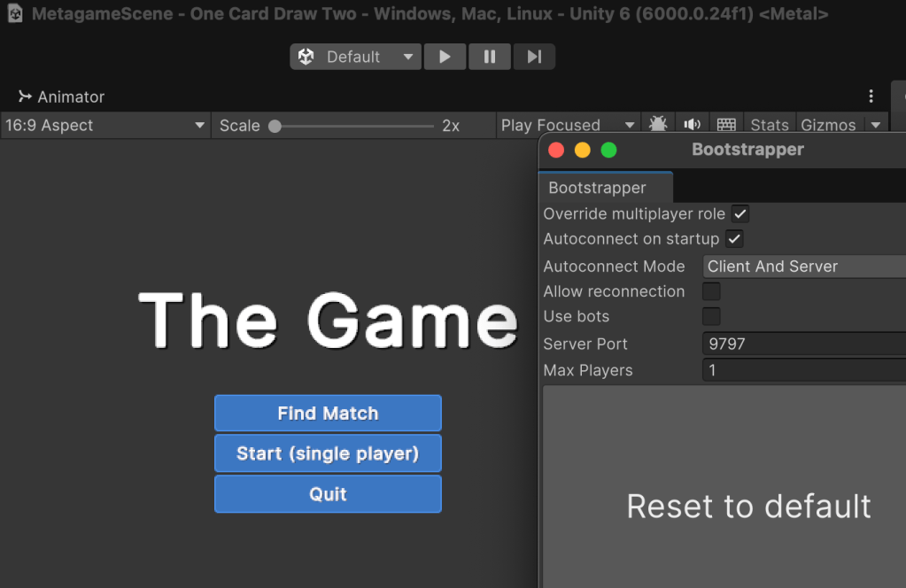Expand the Play Focused dropdown
This screenshot has height=588, width=906.
(567, 126)
